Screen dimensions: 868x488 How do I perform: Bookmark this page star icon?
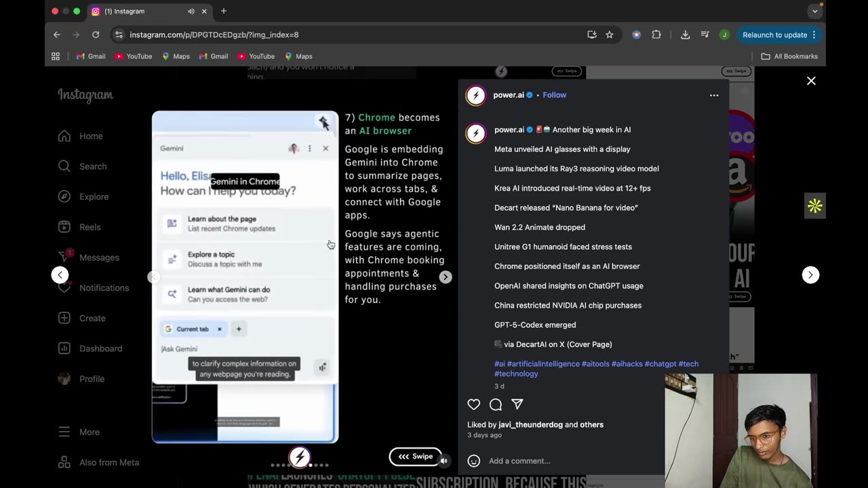coord(610,35)
